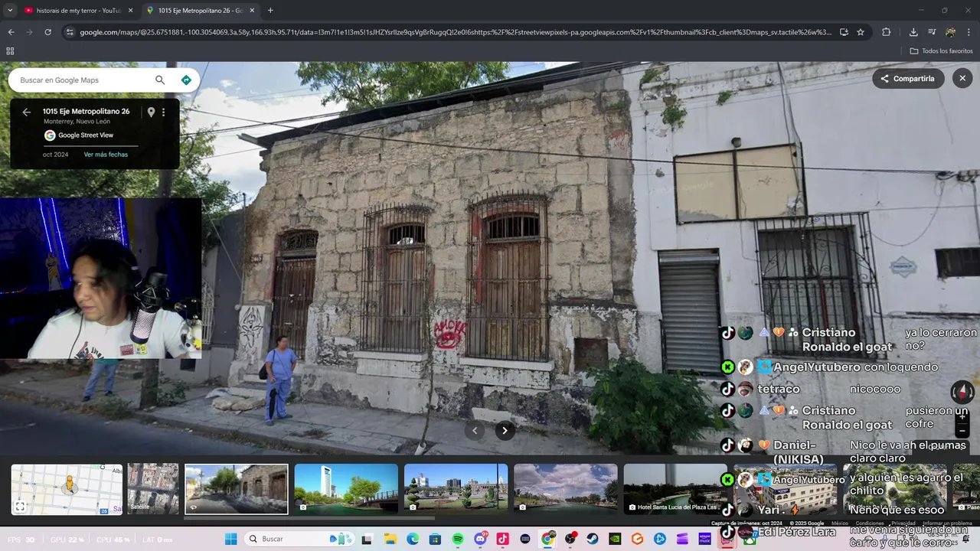The height and width of the screenshot is (551, 980).
Task: Click the location pin icon in address card
Action: tap(151, 112)
